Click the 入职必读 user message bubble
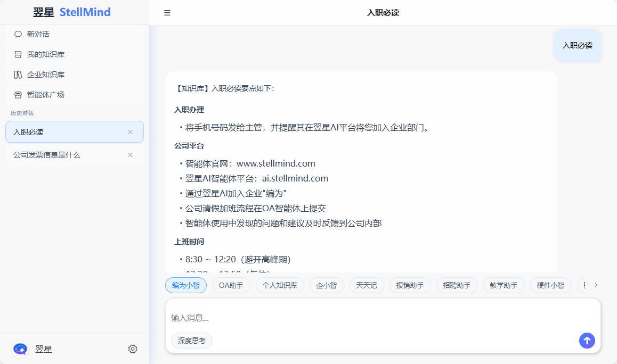The width and height of the screenshot is (617, 364). [577, 45]
